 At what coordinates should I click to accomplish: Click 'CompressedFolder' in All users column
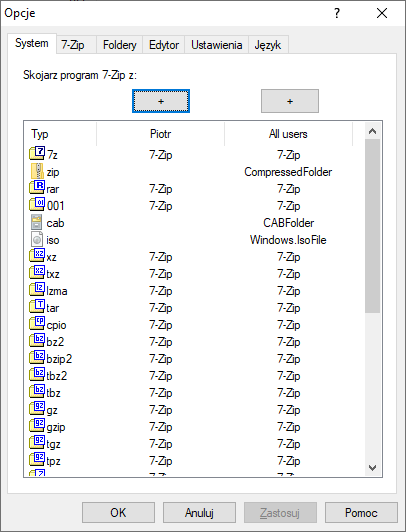[x=288, y=172]
